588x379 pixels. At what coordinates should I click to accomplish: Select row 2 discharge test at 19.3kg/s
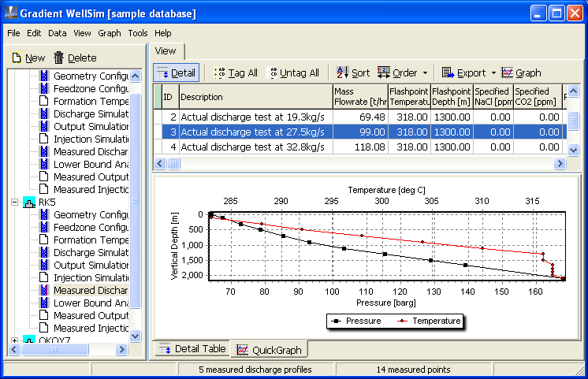pyautogui.click(x=360, y=117)
